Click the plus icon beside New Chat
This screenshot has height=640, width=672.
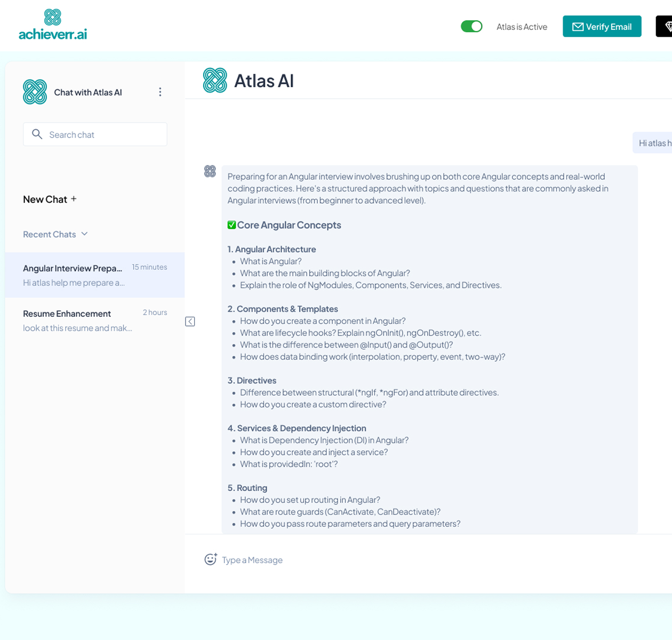74,199
